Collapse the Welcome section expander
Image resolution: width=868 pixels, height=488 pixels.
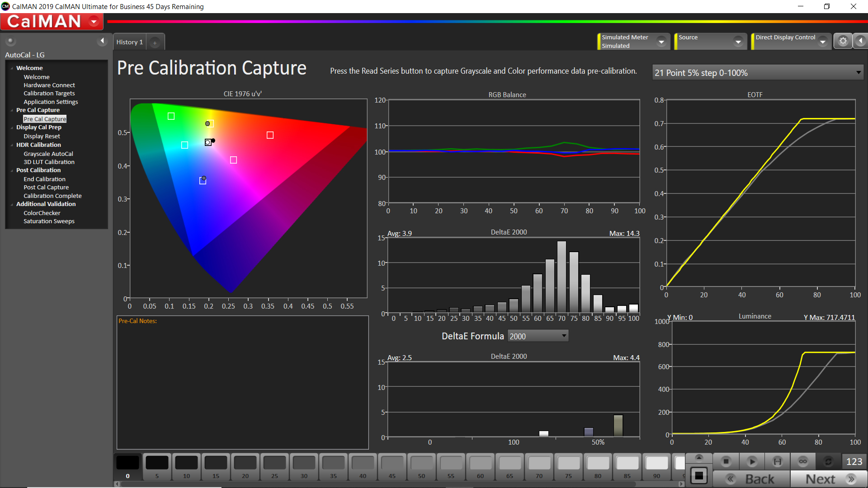pos(12,68)
